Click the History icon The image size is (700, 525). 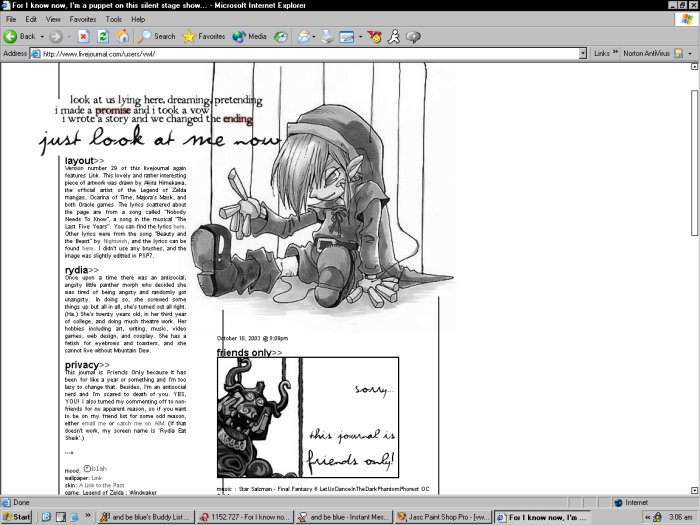280,37
